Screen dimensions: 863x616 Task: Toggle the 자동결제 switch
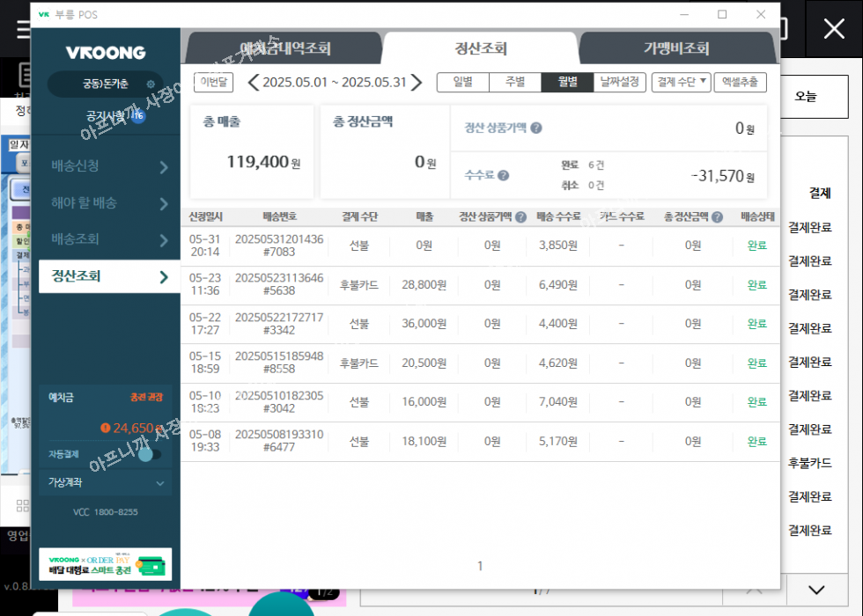click(150, 454)
